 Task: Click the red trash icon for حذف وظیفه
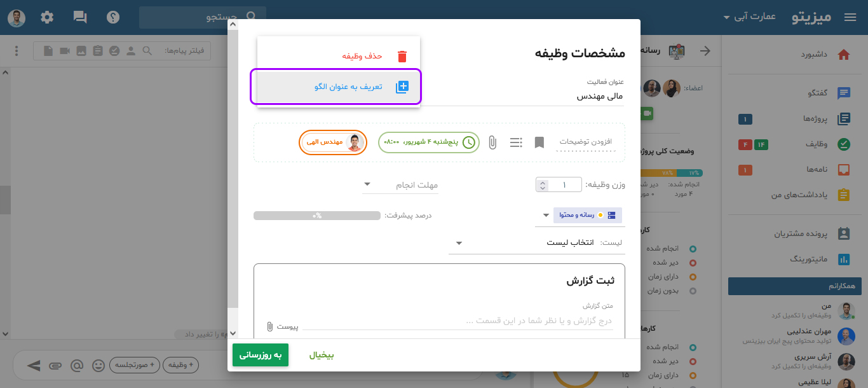click(402, 56)
